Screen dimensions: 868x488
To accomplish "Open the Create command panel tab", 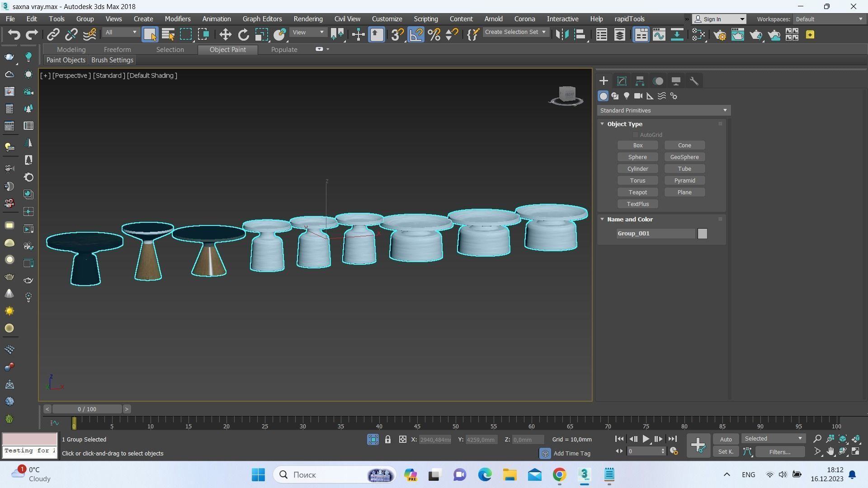I will (x=604, y=81).
